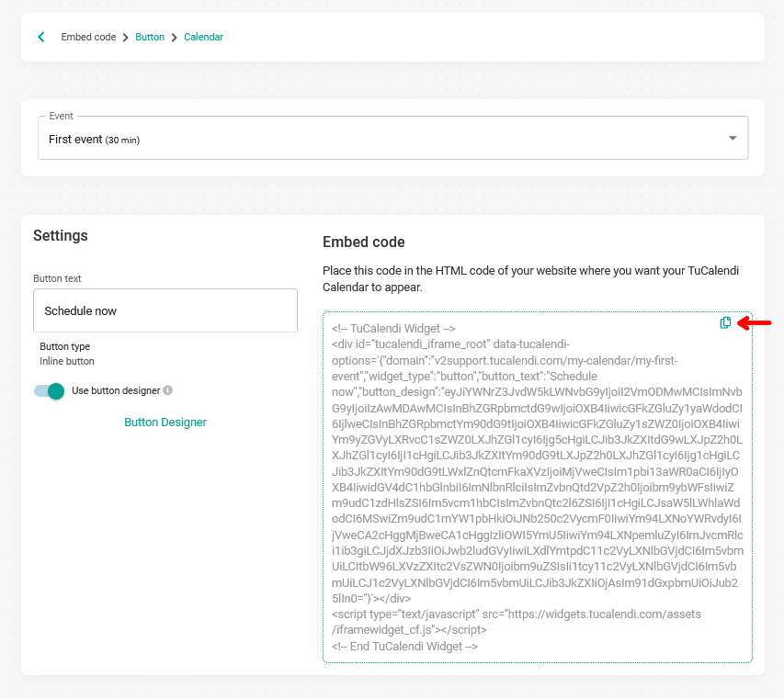The image size is (784, 699).
Task: Click the Settings heading
Action: tap(61, 235)
